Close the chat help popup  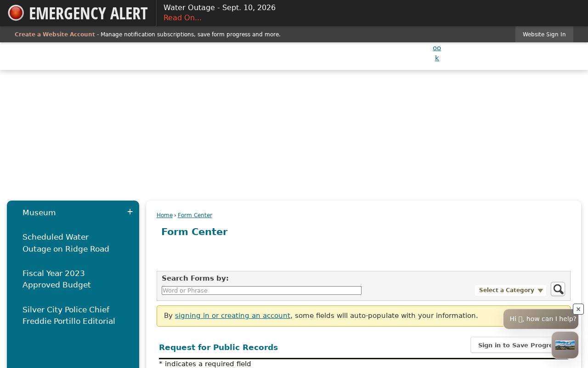pyautogui.click(x=578, y=309)
